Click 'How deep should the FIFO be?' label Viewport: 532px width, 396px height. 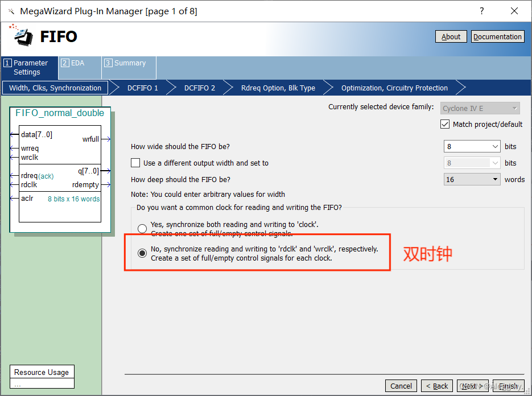point(180,179)
